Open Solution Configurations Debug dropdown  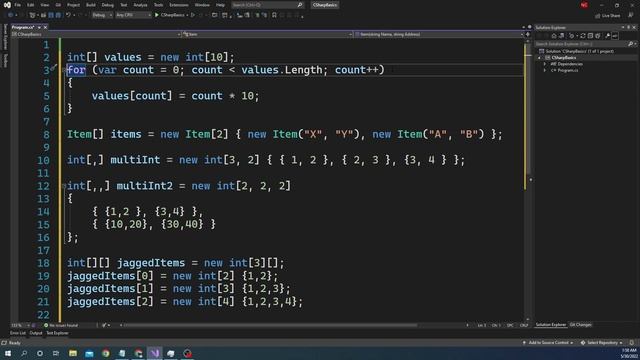(x=102, y=15)
